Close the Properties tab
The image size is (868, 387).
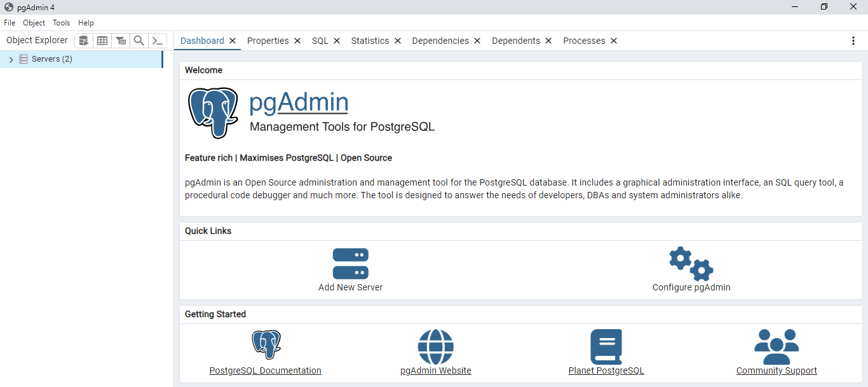297,41
